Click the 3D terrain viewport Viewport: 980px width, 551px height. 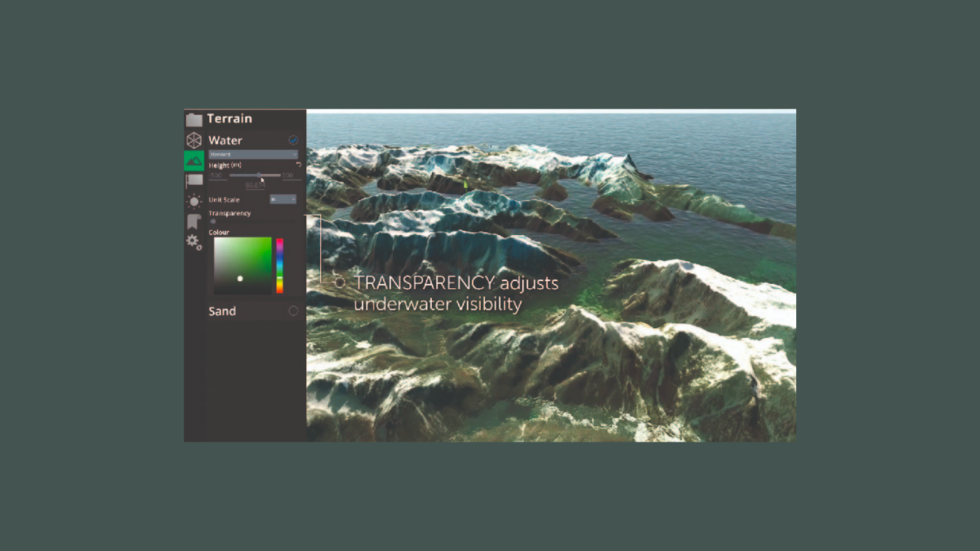point(551,276)
